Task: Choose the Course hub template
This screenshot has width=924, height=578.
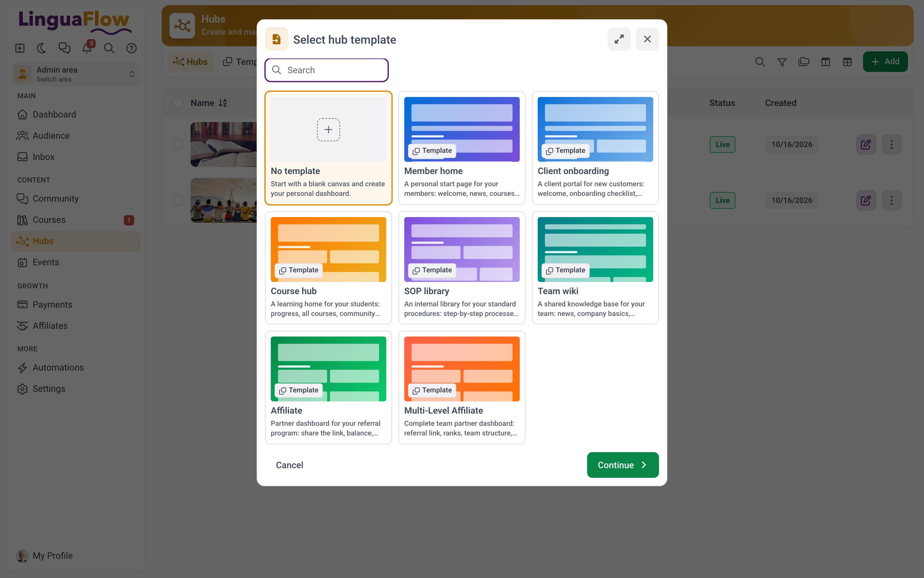Action: pyautogui.click(x=328, y=268)
